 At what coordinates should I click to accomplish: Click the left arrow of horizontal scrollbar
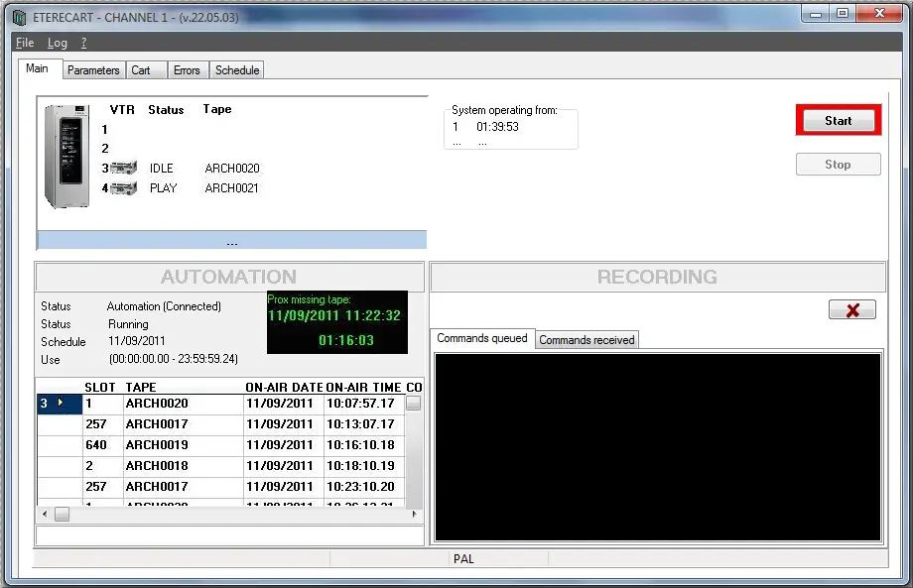(x=43, y=515)
